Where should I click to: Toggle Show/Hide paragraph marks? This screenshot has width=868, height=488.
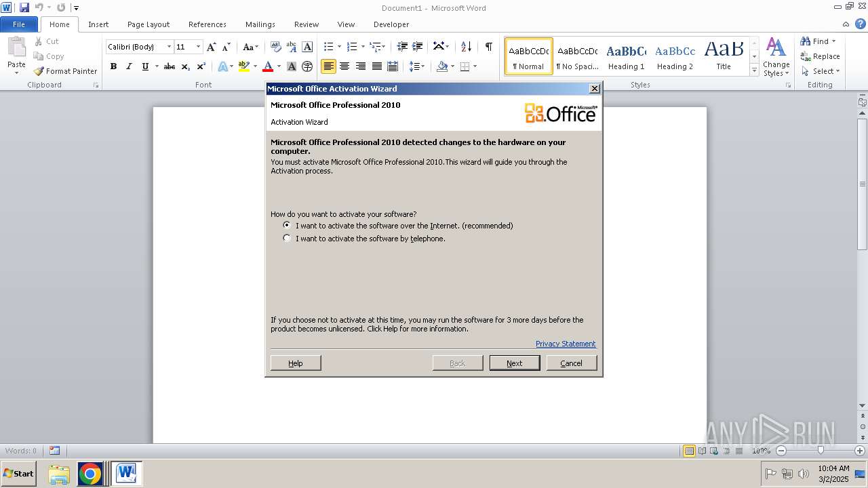point(488,47)
